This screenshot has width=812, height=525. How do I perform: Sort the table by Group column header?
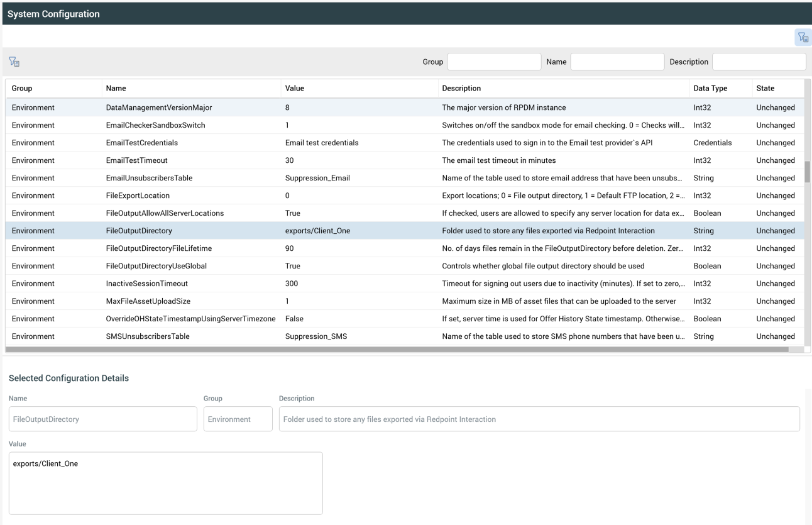coord(22,89)
